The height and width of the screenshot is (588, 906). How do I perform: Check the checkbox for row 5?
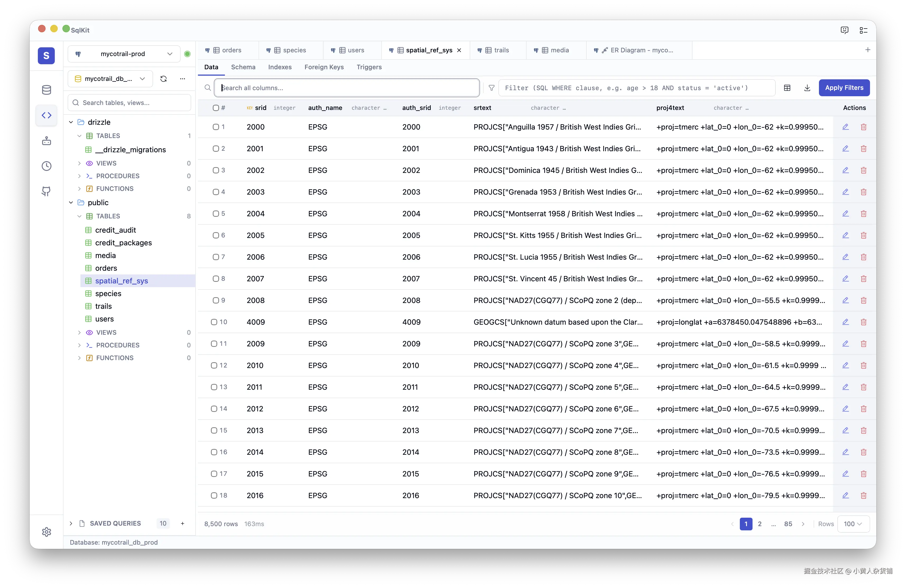click(x=215, y=214)
